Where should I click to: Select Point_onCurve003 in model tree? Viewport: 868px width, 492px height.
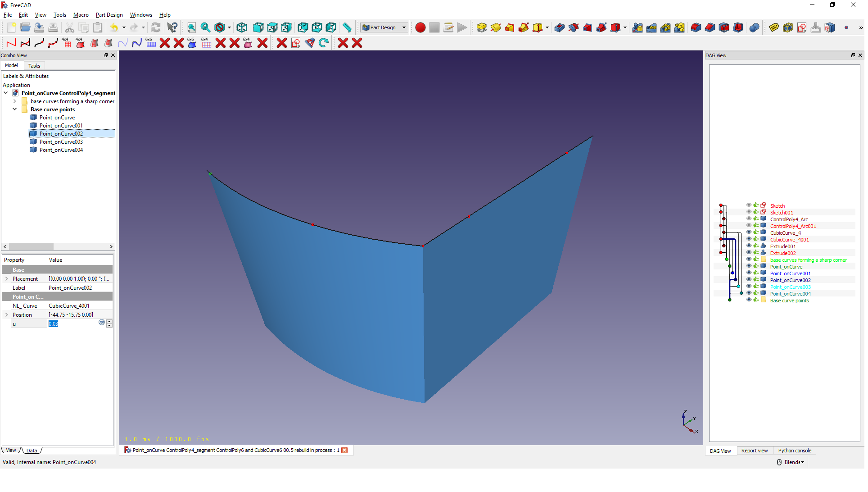point(61,142)
